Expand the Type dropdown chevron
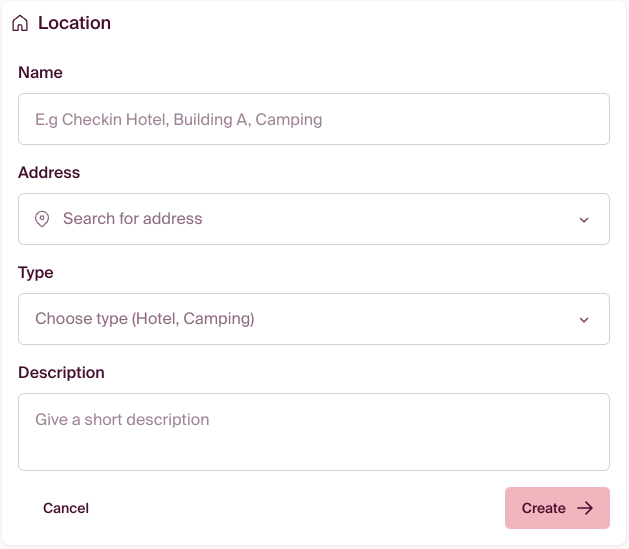 pyautogui.click(x=584, y=320)
